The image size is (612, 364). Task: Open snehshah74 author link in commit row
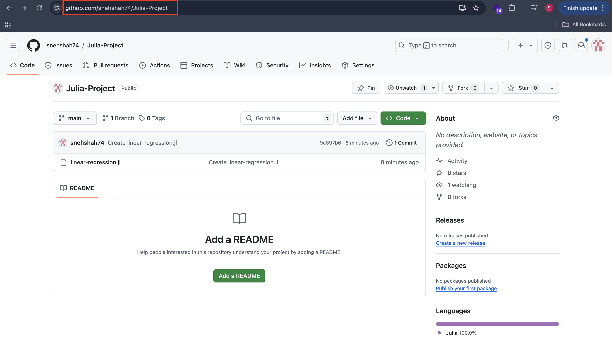pos(87,143)
